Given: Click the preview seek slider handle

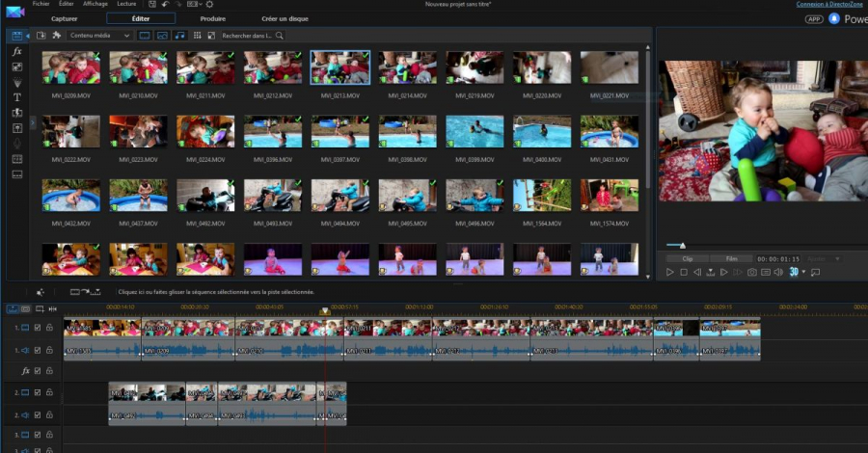Looking at the screenshot, I should click(x=682, y=245).
